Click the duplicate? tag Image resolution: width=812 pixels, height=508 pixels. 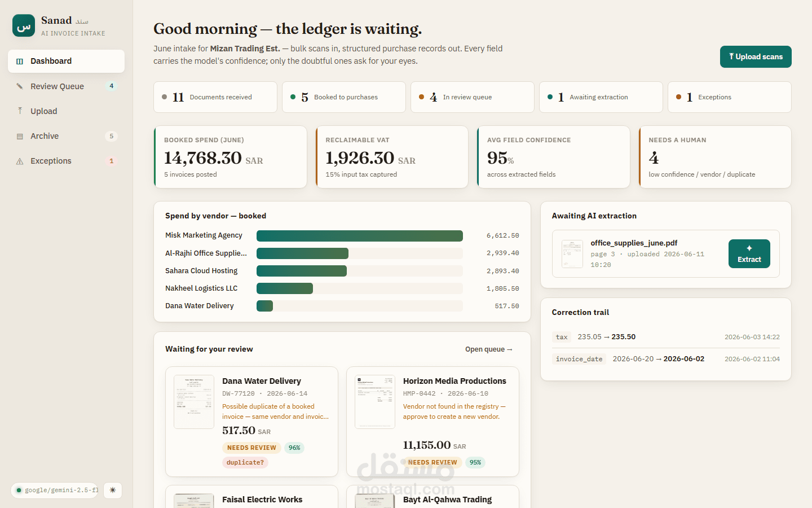click(245, 462)
